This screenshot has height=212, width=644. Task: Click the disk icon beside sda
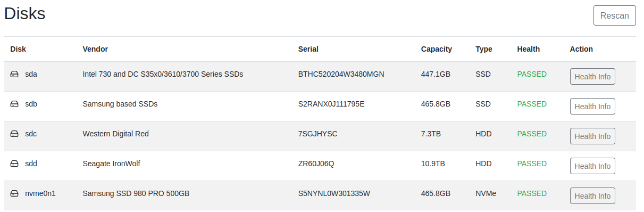14,75
